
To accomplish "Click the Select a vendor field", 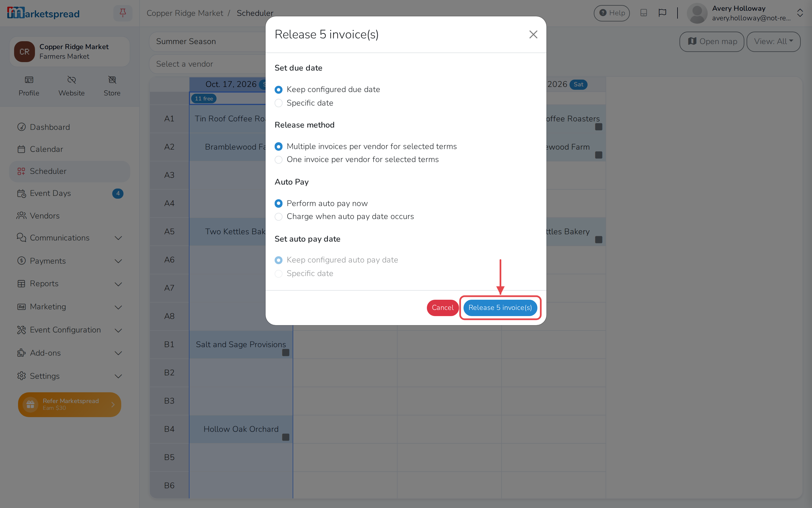I will tap(207, 64).
